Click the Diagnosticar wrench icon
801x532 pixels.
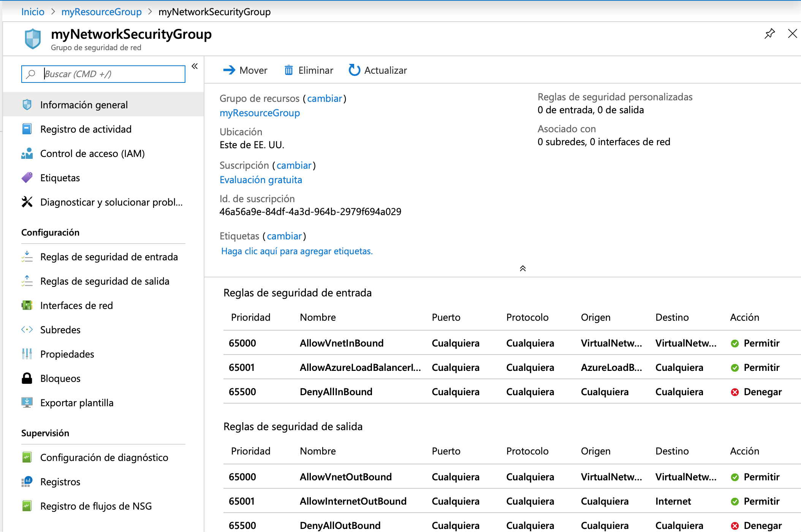27,202
